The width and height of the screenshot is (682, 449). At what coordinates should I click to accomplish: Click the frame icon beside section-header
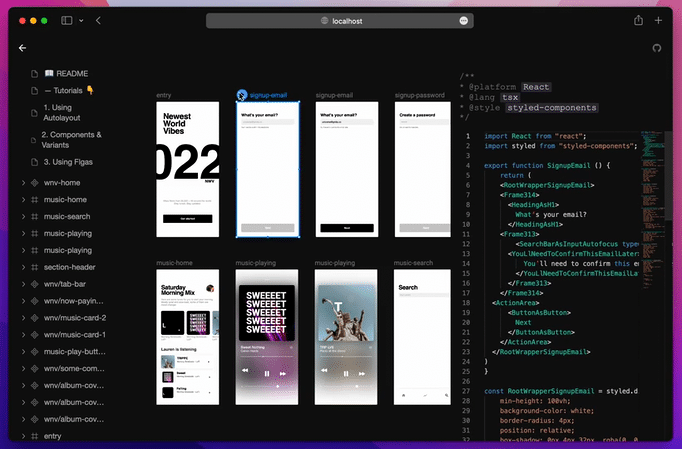click(35, 267)
